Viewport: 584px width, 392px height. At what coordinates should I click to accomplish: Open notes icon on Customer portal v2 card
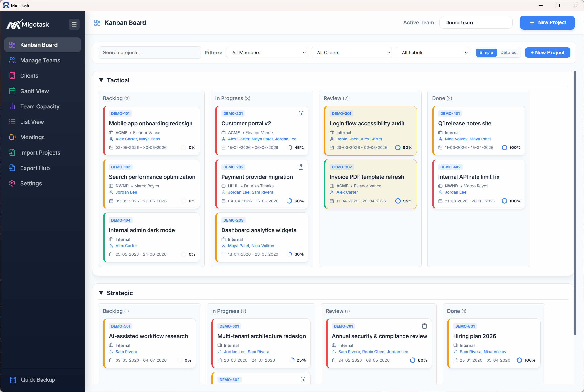(x=301, y=114)
